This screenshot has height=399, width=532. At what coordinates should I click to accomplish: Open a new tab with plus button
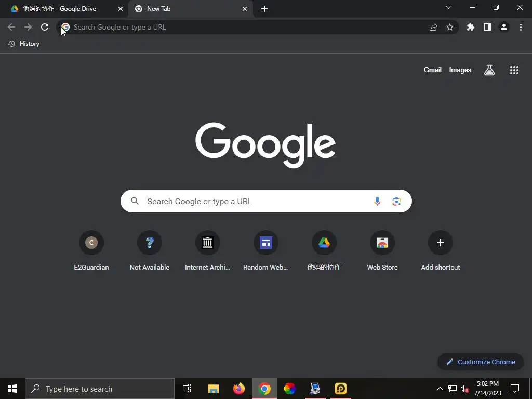264,9
